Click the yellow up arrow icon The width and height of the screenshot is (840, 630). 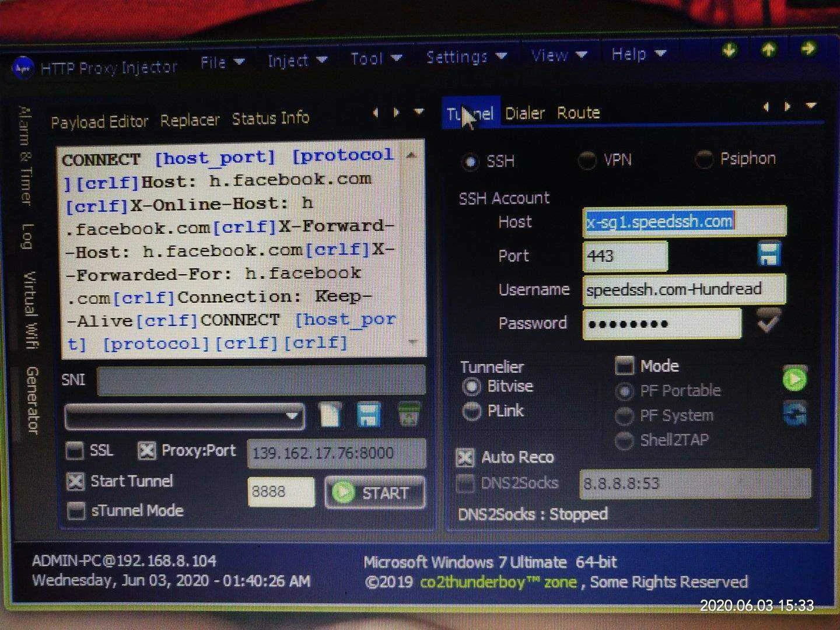coord(769,50)
